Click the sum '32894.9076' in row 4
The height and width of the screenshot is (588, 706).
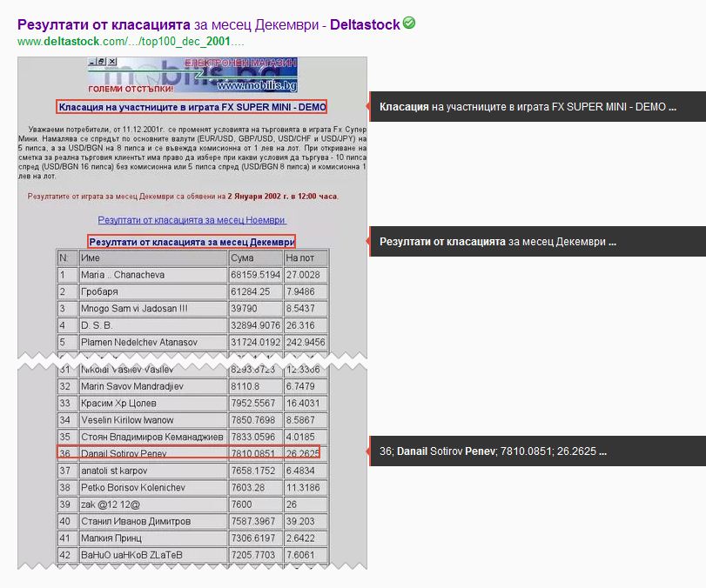click(255, 325)
